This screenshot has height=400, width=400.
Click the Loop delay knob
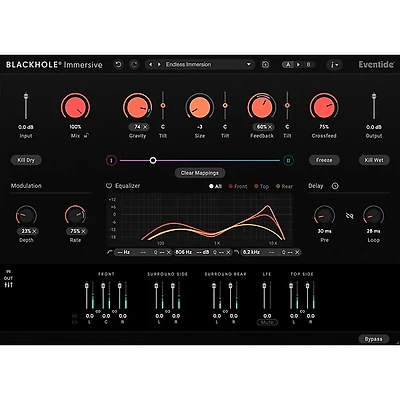374,215
